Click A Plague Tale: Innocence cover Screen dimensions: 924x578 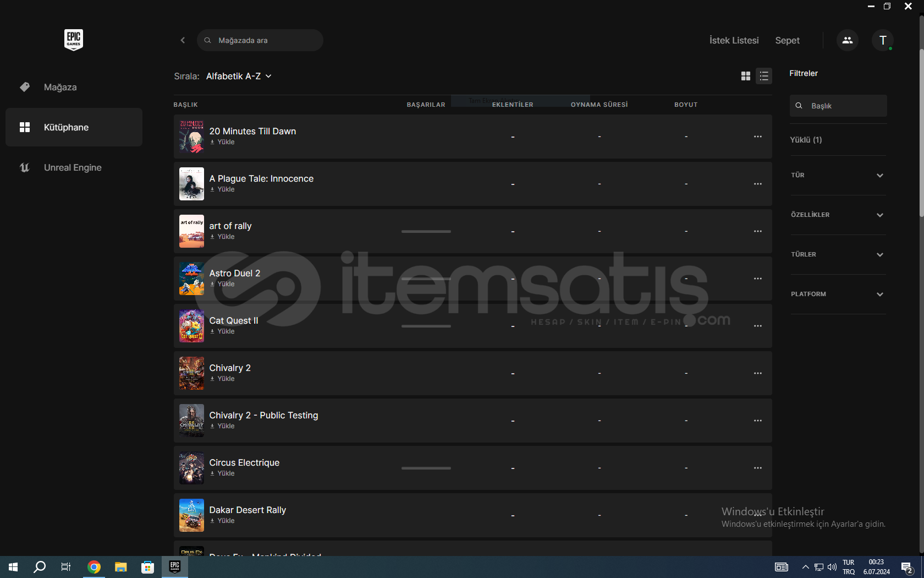pos(191,184)
